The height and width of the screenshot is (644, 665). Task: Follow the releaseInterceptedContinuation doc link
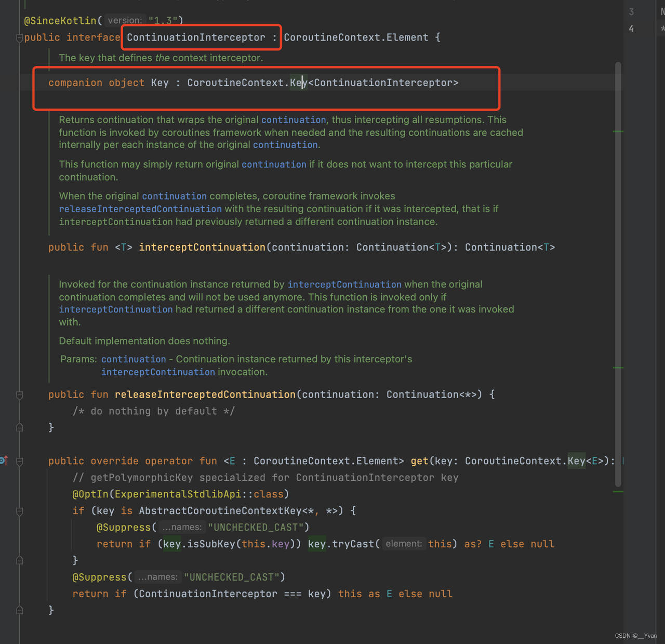140,209
